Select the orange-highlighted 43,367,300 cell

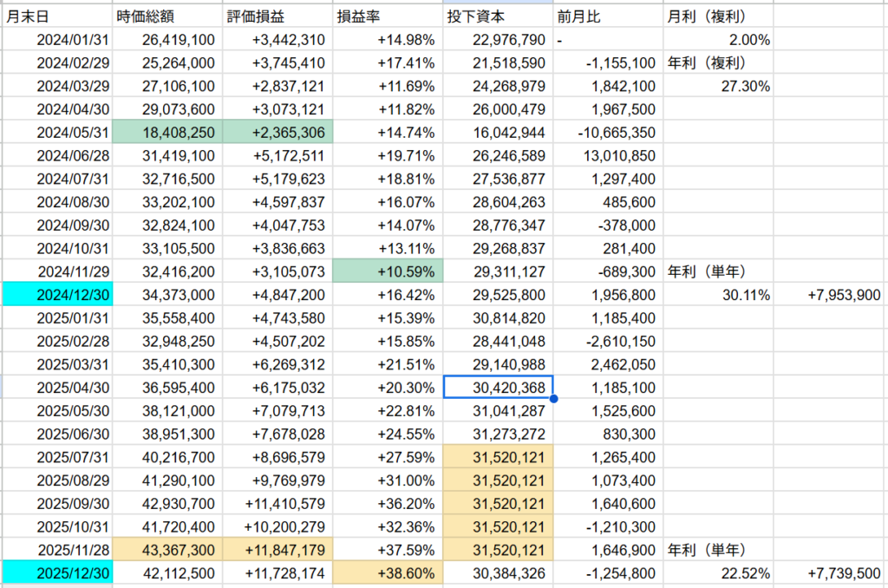click(166, 549)
